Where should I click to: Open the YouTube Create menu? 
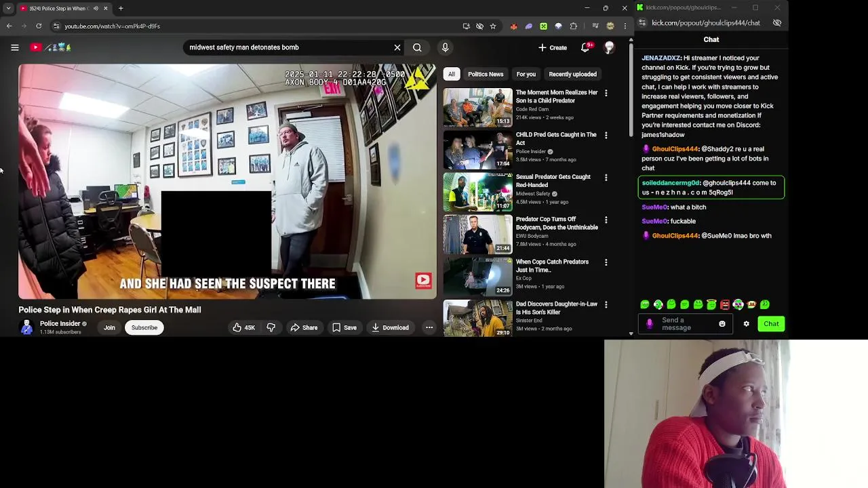pos(553,47)
